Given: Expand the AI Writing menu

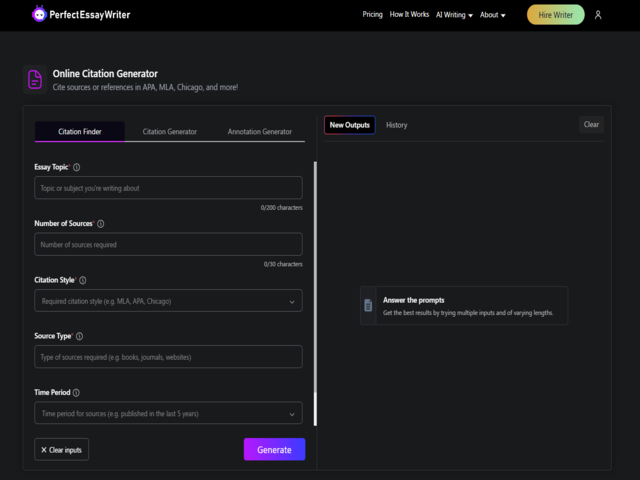Looking at the screenshot, I should (454, 15).
